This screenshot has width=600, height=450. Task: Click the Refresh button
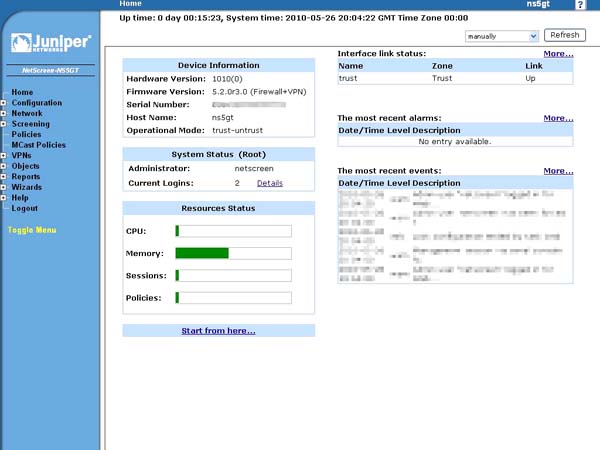(x=565, y=35)
